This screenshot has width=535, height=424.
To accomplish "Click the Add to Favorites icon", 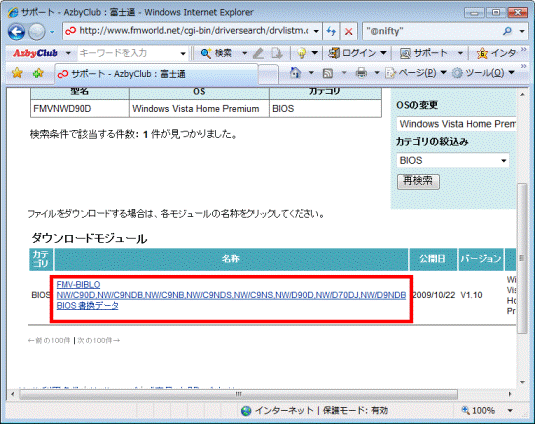I will click(38, 73).
